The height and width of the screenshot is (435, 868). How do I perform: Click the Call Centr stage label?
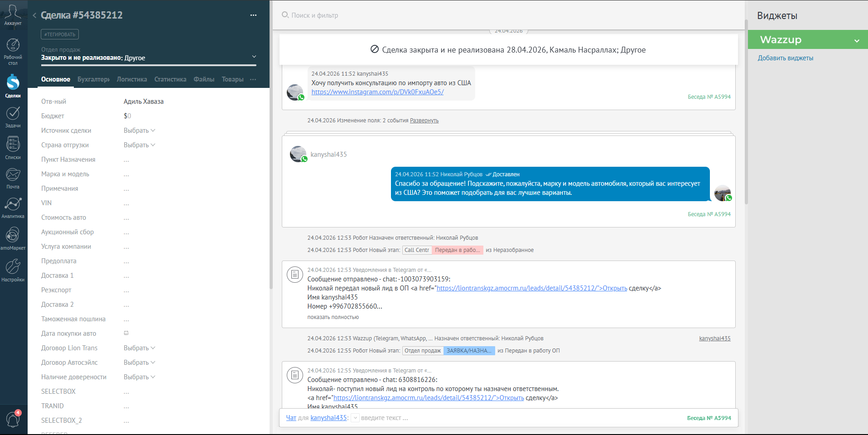417,250
